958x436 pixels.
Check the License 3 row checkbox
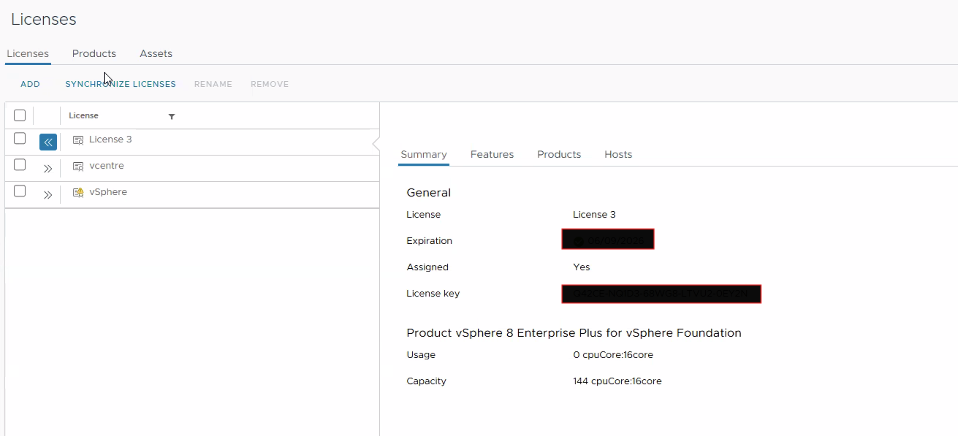click(x=20, y=139)
